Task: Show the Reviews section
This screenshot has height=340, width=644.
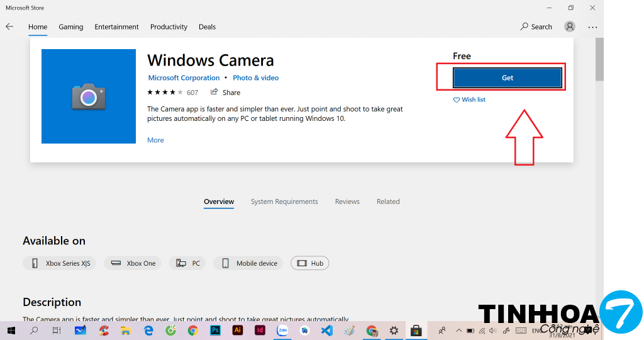Action: pyautogui.click(x=347, y=201)
